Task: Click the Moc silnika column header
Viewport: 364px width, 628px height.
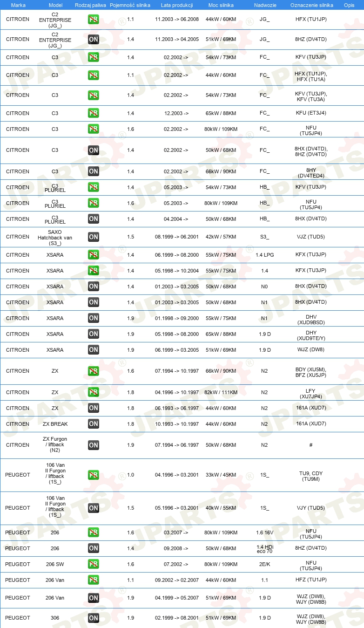Action: click(221, 5)
